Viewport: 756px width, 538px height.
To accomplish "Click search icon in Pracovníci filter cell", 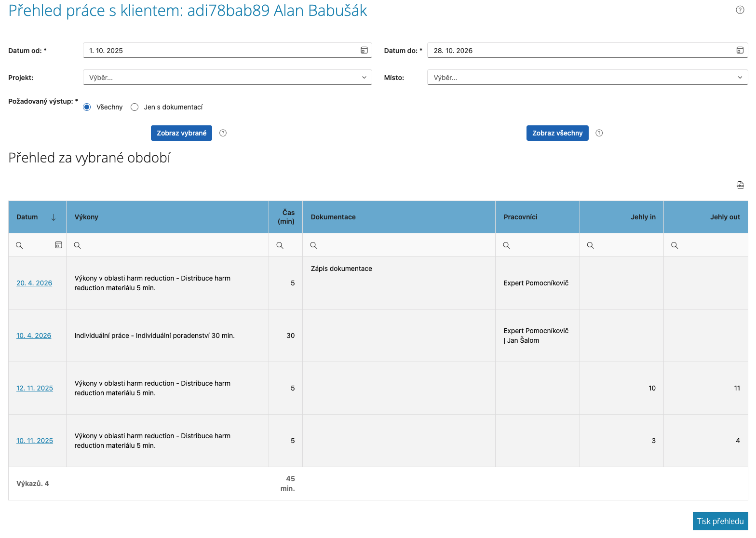I will coord(506,245).
